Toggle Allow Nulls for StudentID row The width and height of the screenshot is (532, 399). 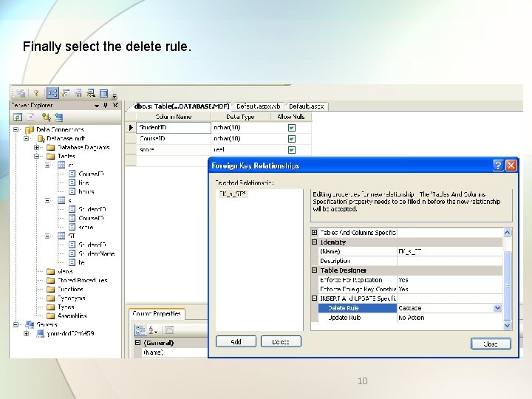[x=291, y=128]
